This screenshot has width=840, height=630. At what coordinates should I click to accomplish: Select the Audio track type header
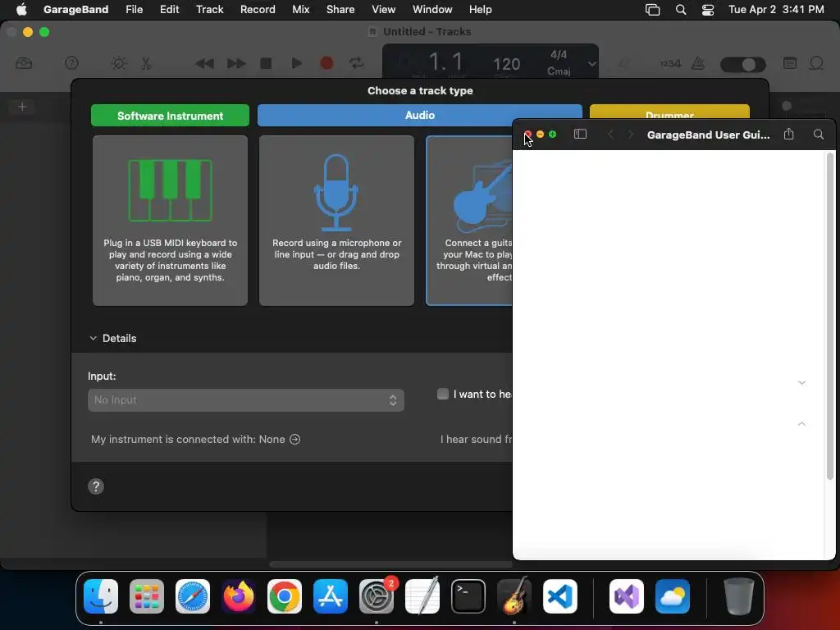click(419, 115)
